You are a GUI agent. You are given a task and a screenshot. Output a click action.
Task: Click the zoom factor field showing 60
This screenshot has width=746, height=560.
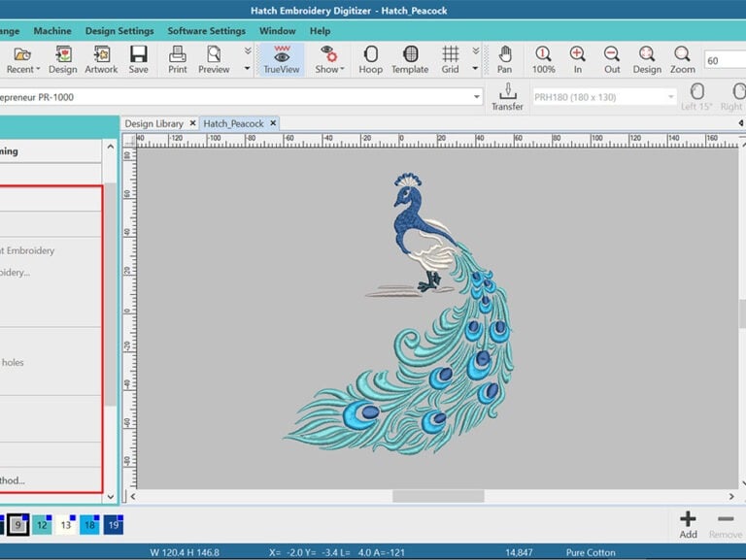725,60
